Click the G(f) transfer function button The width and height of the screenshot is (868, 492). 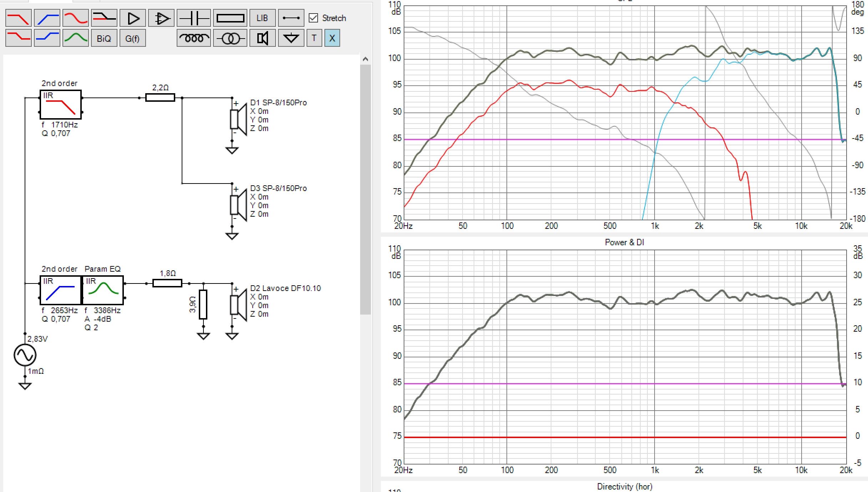coord(132,38)
